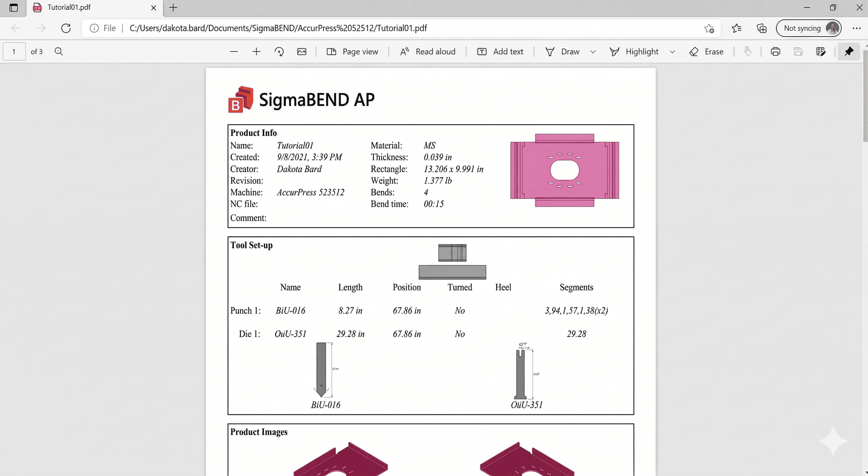Zoom in the PDF

(x=256, y=51)
